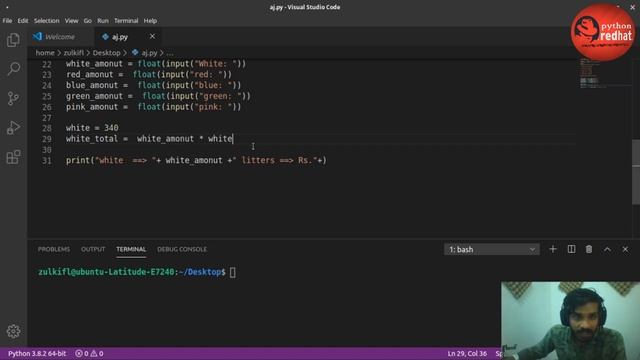Click the 'print' call on line 31

[78, 160]
